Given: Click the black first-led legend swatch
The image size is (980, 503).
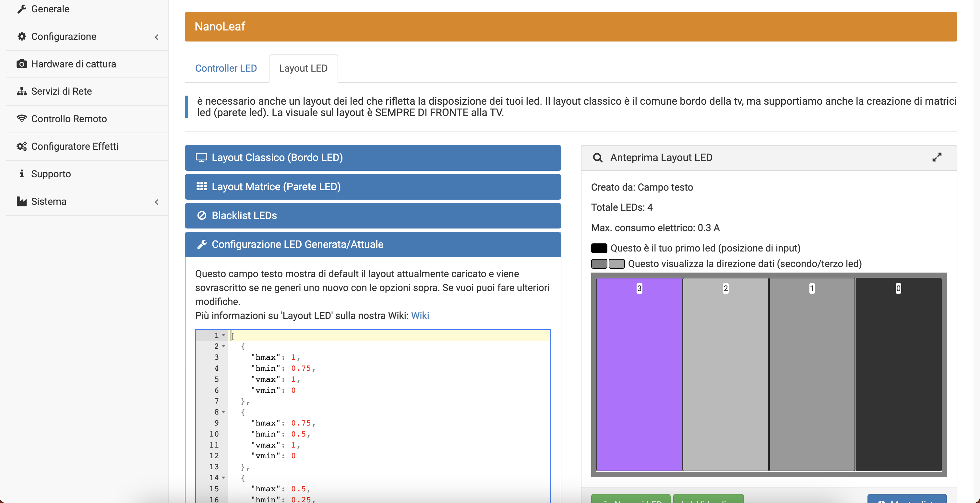Looking at the screenshot, I should [599, 248].
